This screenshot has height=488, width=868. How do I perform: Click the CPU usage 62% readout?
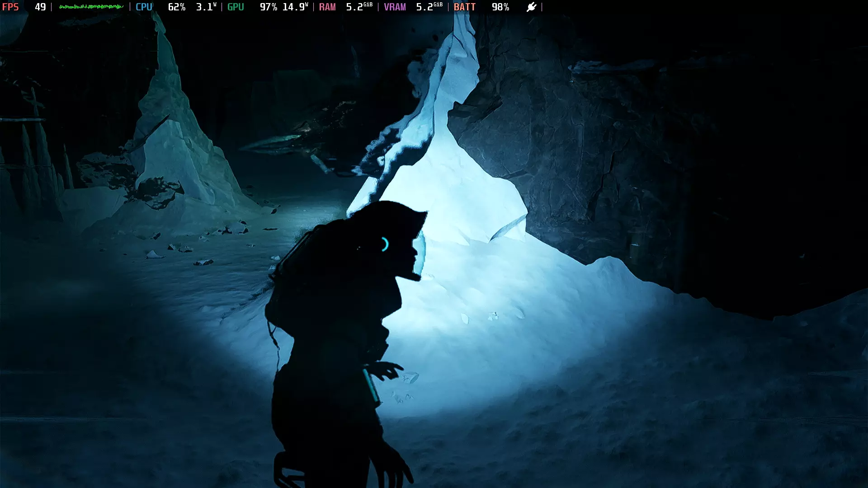(176, 7)
